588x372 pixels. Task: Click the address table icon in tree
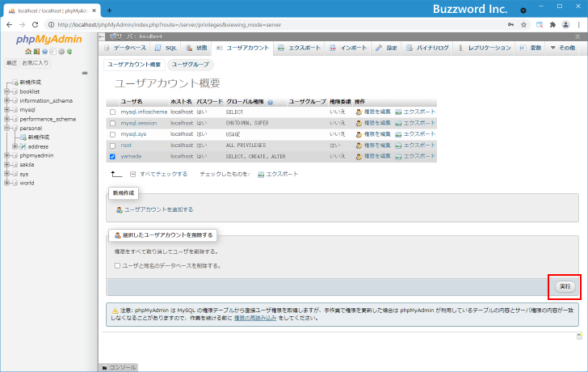point(23,146)
